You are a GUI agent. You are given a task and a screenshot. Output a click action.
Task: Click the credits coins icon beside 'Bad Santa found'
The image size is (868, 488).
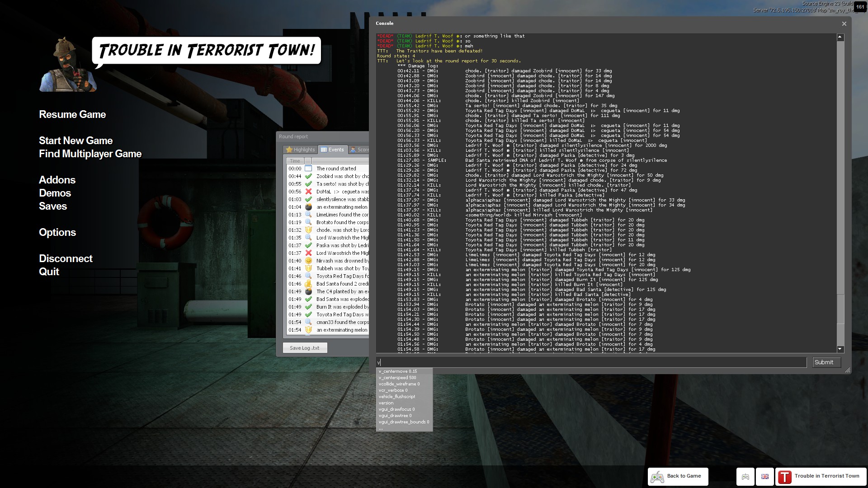(308, 284)
